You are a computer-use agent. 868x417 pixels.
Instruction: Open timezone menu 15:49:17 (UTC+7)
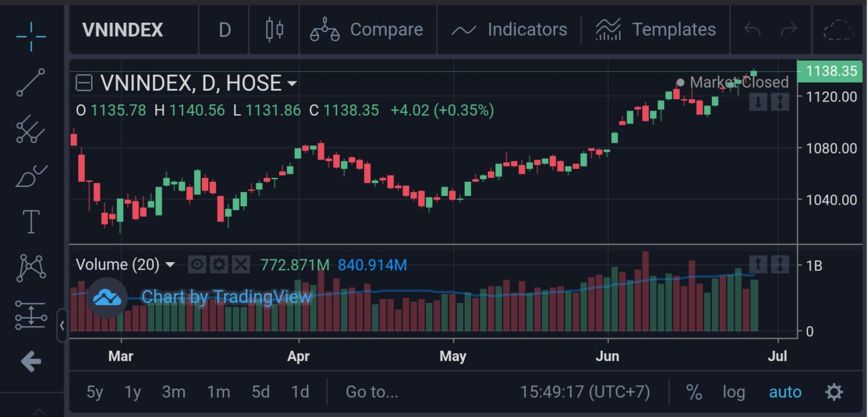point(585,391)
